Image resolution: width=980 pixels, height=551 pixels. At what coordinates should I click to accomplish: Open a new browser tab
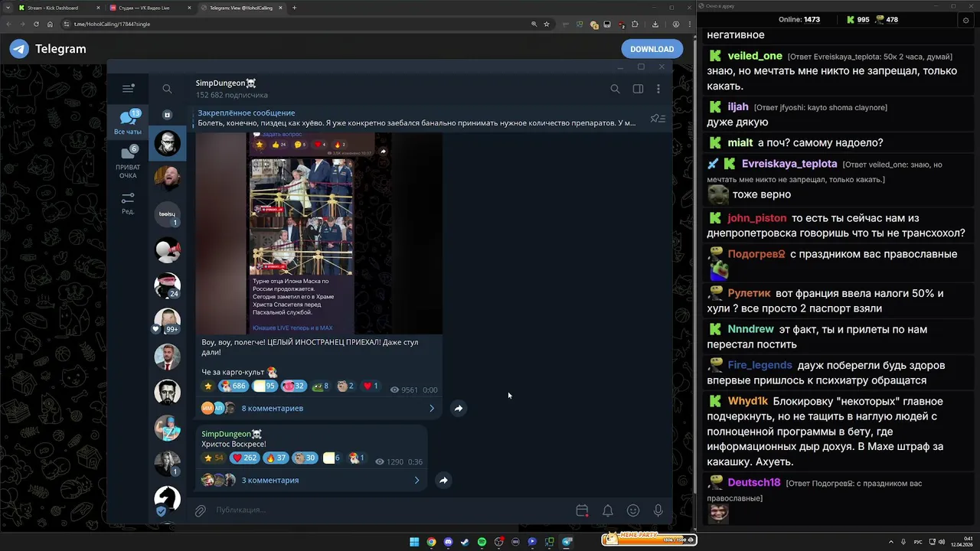pyautogui.click(x=295, y=8)
